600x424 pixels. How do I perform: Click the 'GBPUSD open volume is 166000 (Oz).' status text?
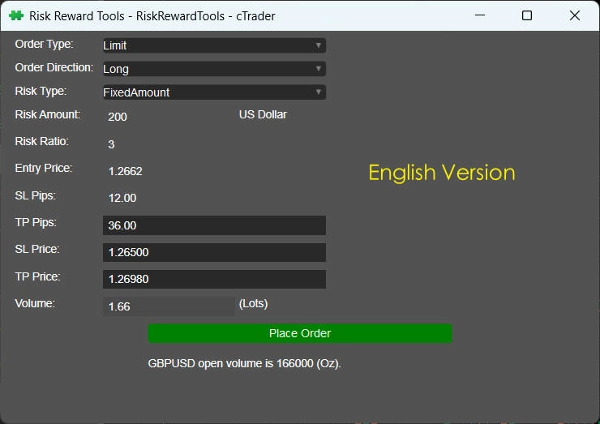tap(244, 363)
